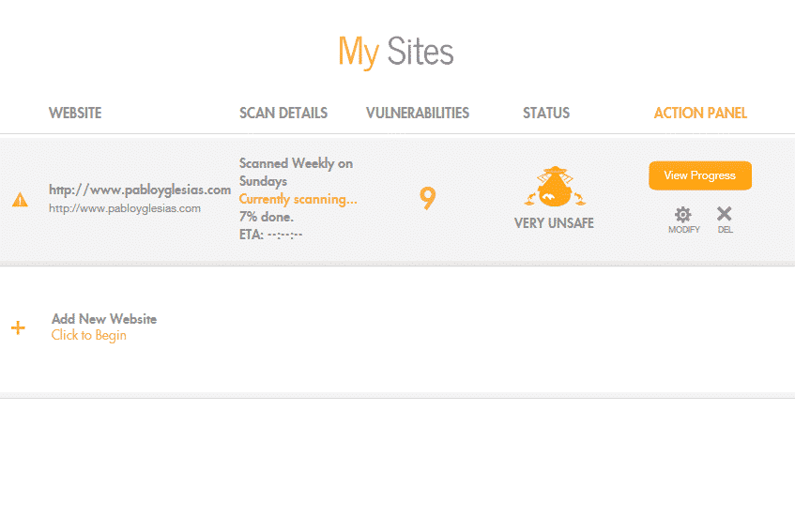Click the MODIFY label under the gear
Image resolution: width=795 pixels, height=532 pixels.
[683, 230]
